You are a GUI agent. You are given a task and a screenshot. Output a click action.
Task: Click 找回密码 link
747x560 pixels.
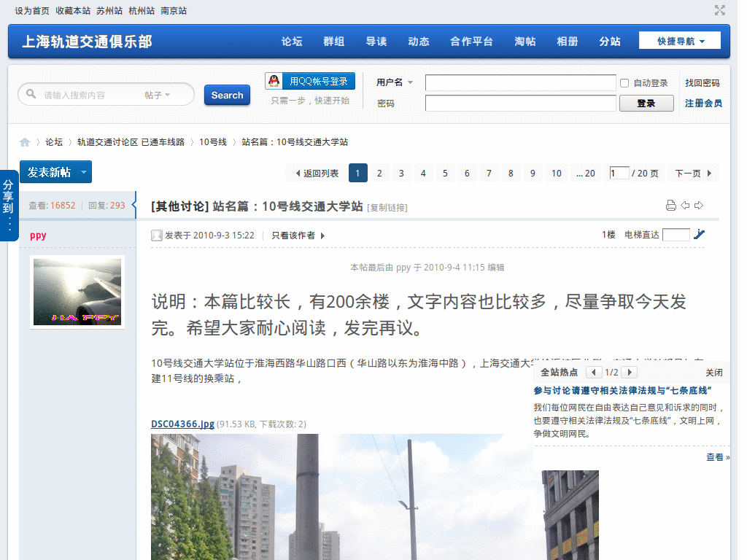pos(703,83)
